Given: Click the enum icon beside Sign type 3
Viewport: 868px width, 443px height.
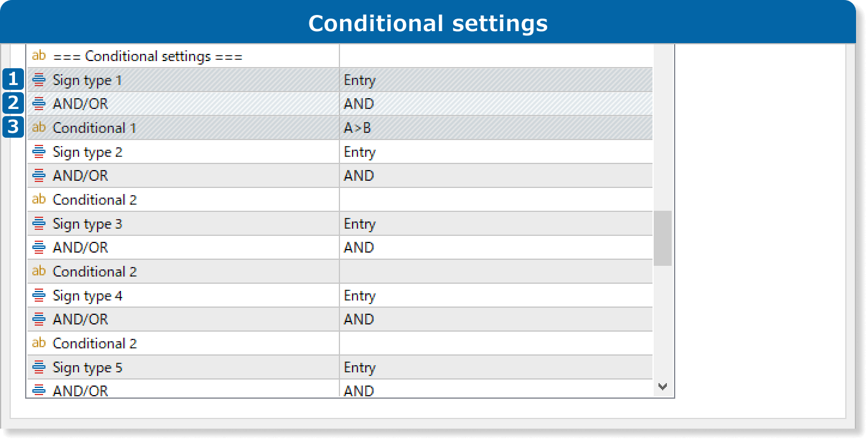Looking at the screenshot, I should click(39, 223).
